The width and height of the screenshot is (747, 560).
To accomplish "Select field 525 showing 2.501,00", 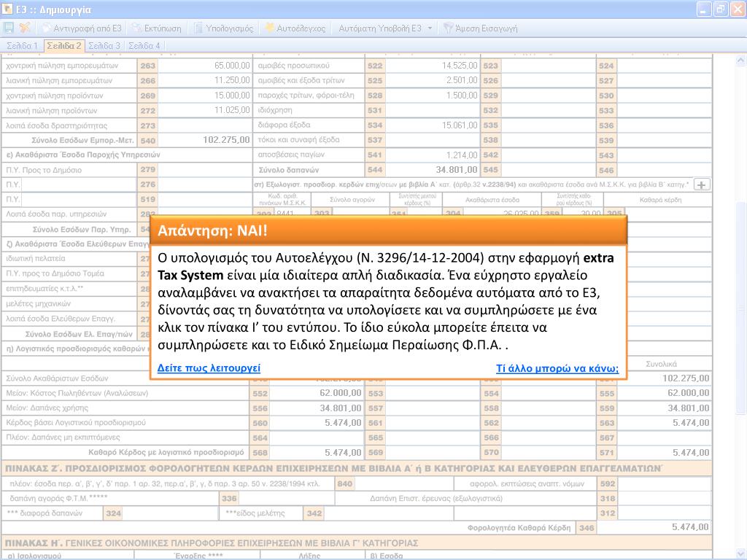I will pyautogui.click(x=432, y=80).
